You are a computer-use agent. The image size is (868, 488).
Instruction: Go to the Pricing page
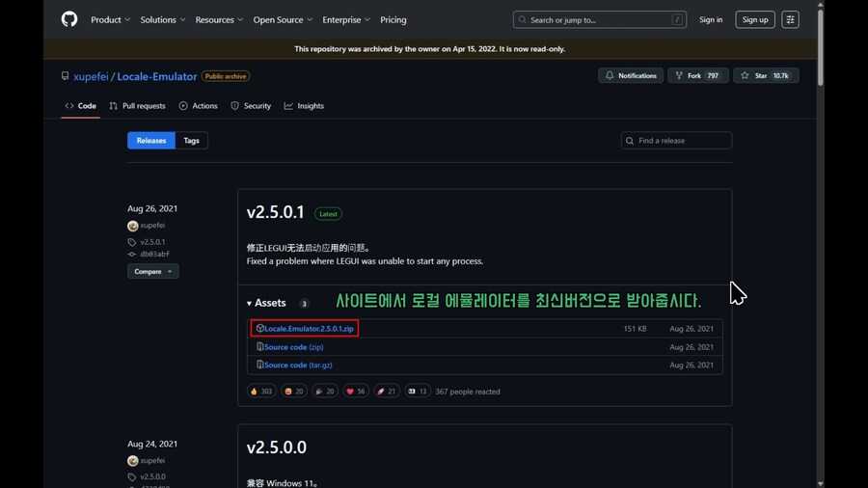pyautogui.click(x=393, y=20)
